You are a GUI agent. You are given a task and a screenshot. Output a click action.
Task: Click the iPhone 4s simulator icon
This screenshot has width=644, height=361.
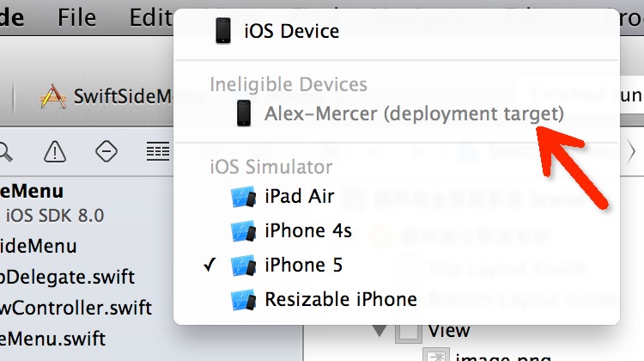[243, 231]
